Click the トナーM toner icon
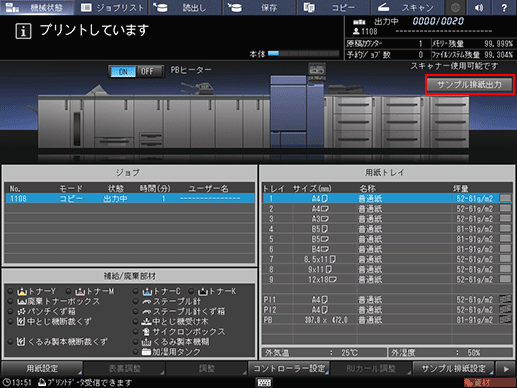This screenshot has height=388, width=517. point(80,291)
